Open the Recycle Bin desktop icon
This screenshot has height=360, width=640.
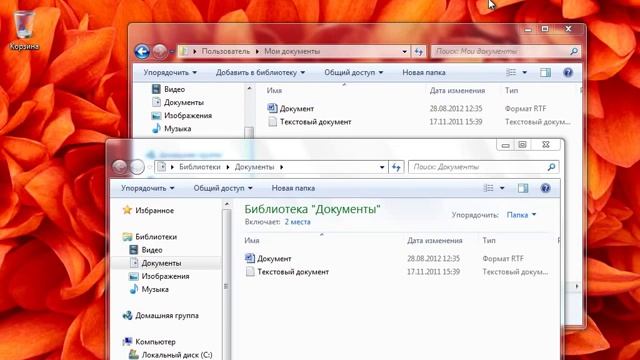pos(24,29)
